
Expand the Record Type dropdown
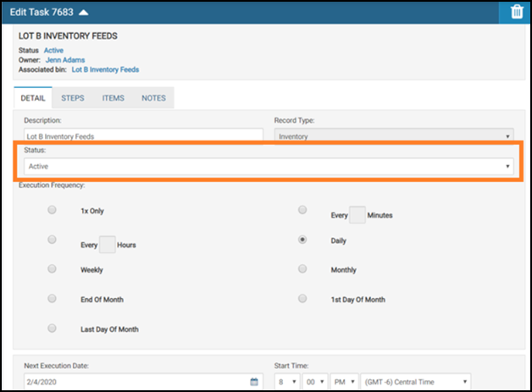(x=393, y=135)
